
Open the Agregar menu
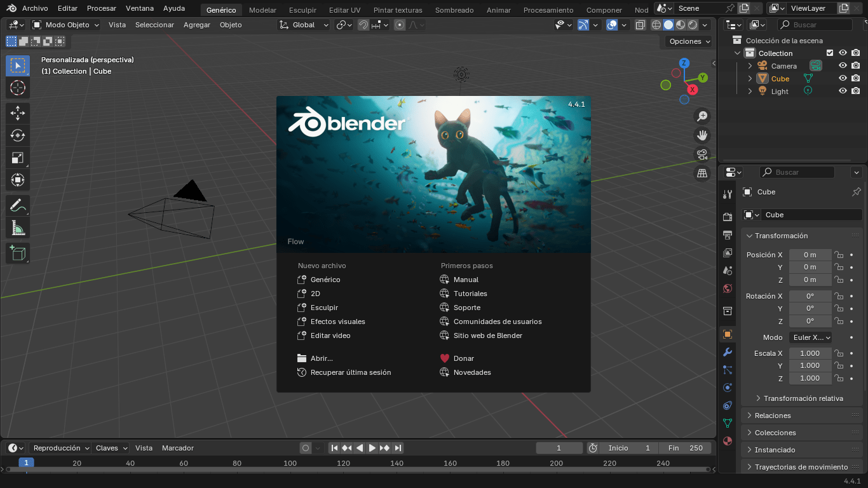pos(197,25)
